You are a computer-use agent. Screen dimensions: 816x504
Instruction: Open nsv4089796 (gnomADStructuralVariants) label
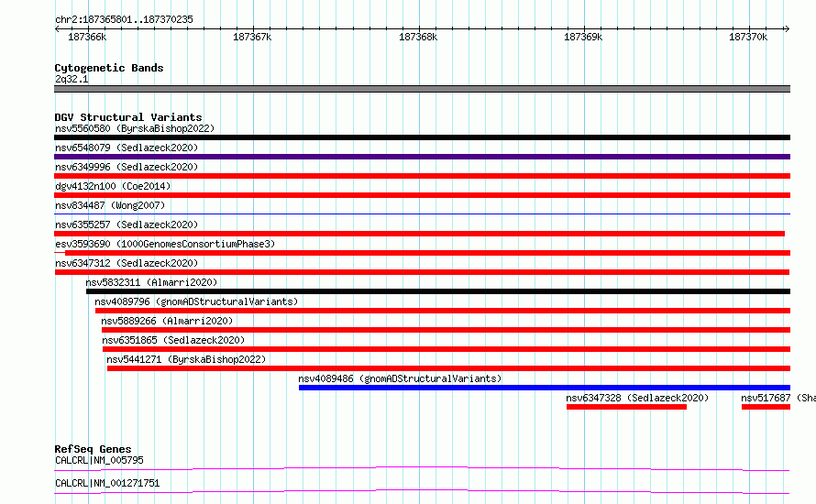tap(196, 301)
